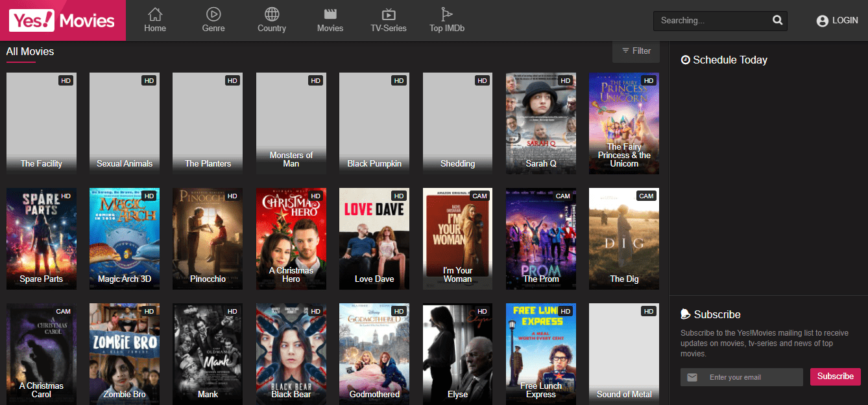Open the TV-Series television icon
This screenshot has height=405, width=868.
pyautogui.click(x=389, y=14)
